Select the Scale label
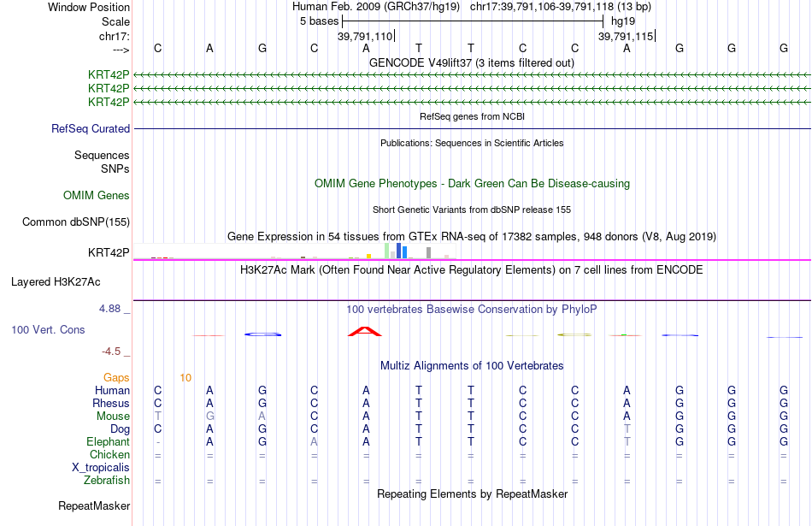The width and height of the screenshot is (812, 526). coord(115,21)
